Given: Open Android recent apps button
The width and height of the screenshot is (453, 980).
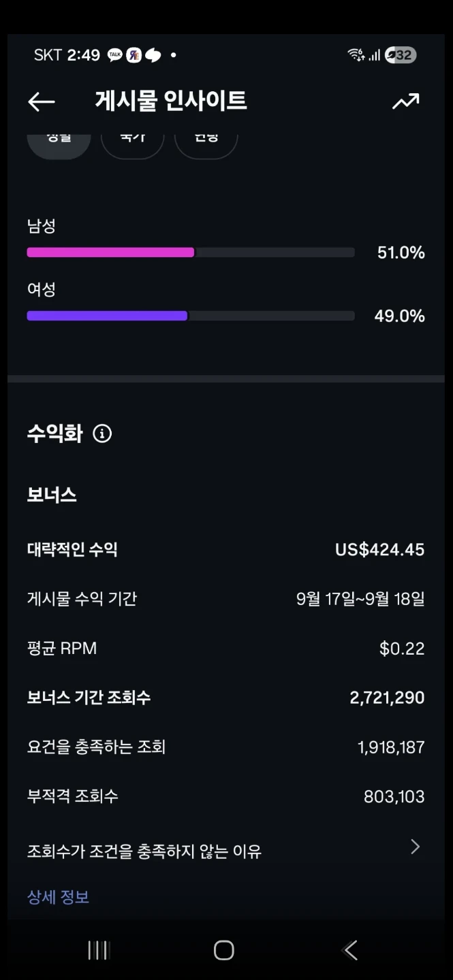Looking at the screenshot, I should click(99, 951).
